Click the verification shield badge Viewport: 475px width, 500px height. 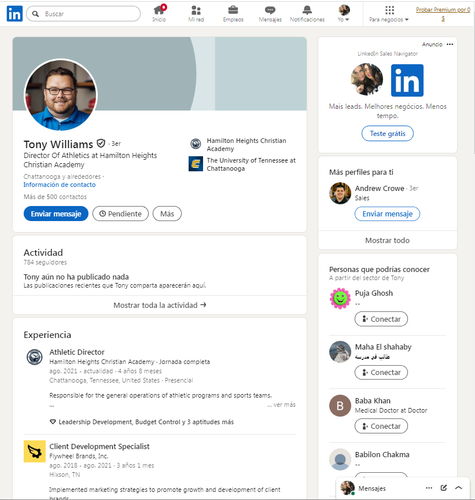101,143
